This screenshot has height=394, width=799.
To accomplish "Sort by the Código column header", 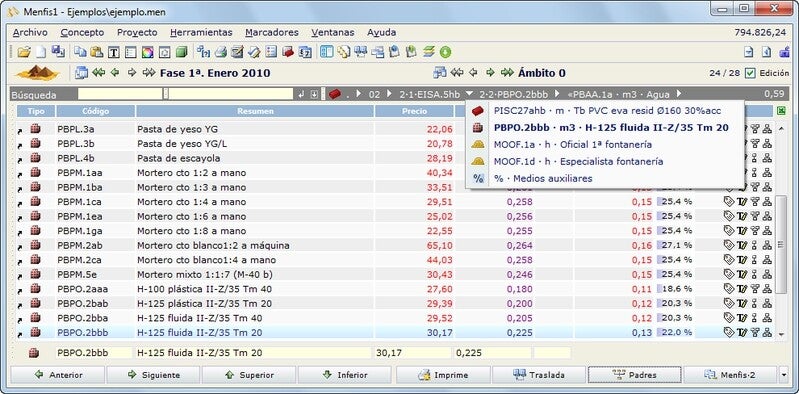I will coord(95,111).
